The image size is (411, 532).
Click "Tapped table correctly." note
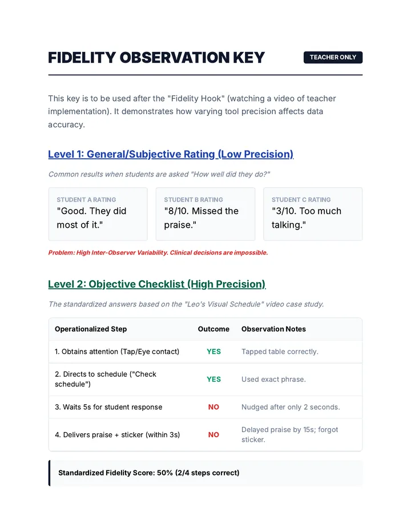(x=280, y=352)
